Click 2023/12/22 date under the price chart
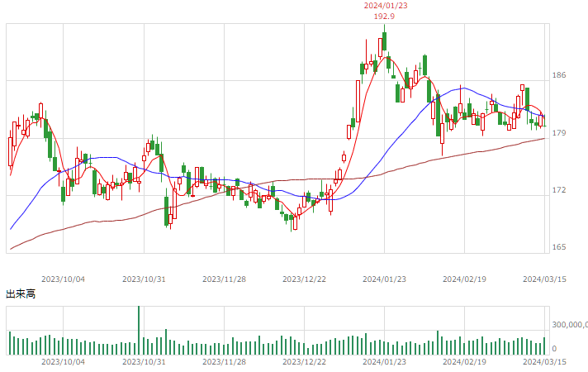 (304, 279)
